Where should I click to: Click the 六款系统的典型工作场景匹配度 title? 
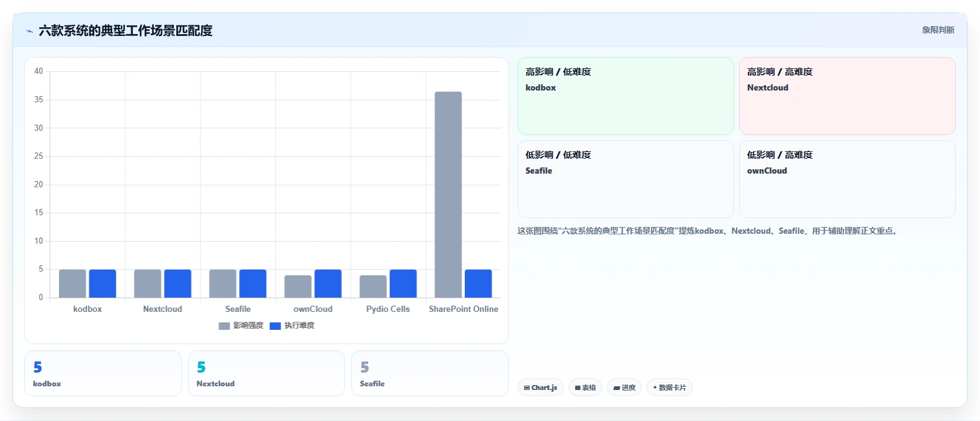125,30
